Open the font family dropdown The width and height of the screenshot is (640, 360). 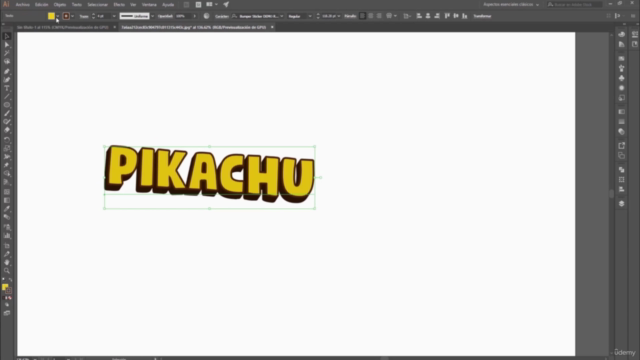point(281,16)
